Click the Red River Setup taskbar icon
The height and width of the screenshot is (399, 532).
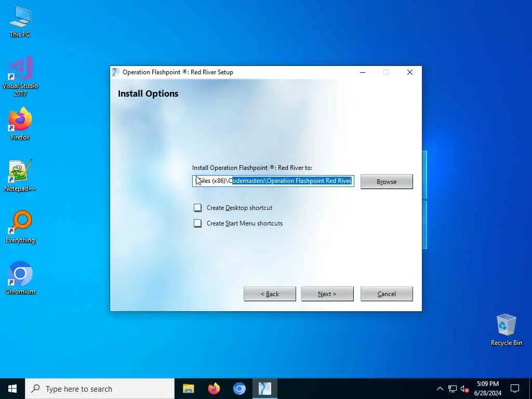tap(264, 389)
